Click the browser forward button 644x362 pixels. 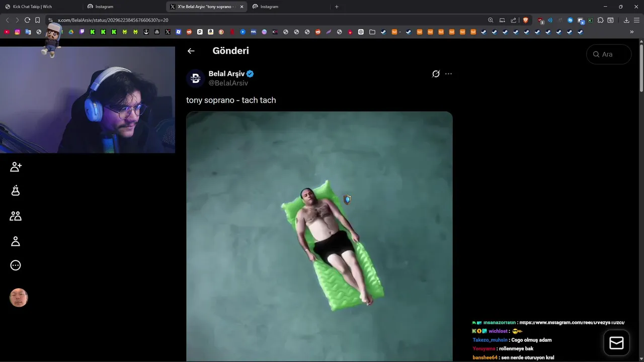(17, 20)
